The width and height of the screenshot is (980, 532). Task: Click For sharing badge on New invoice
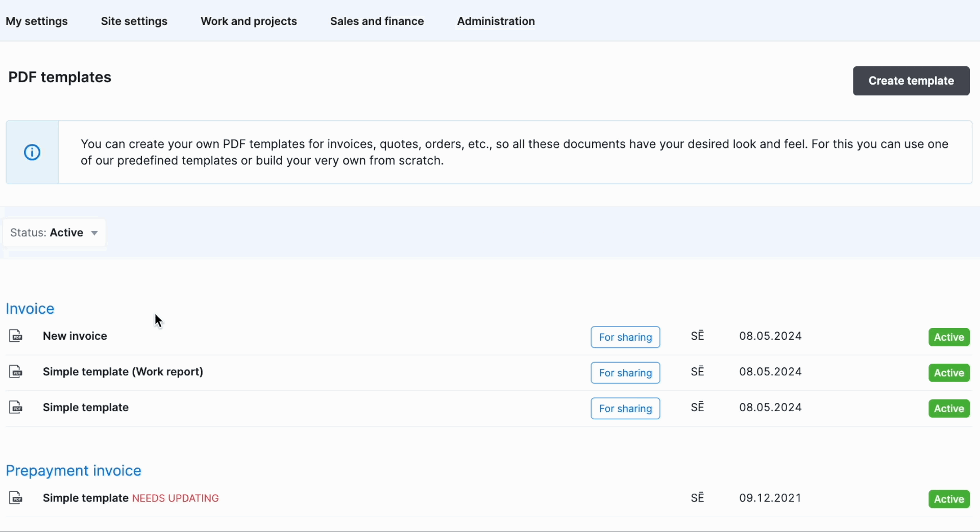coord(625,337)
